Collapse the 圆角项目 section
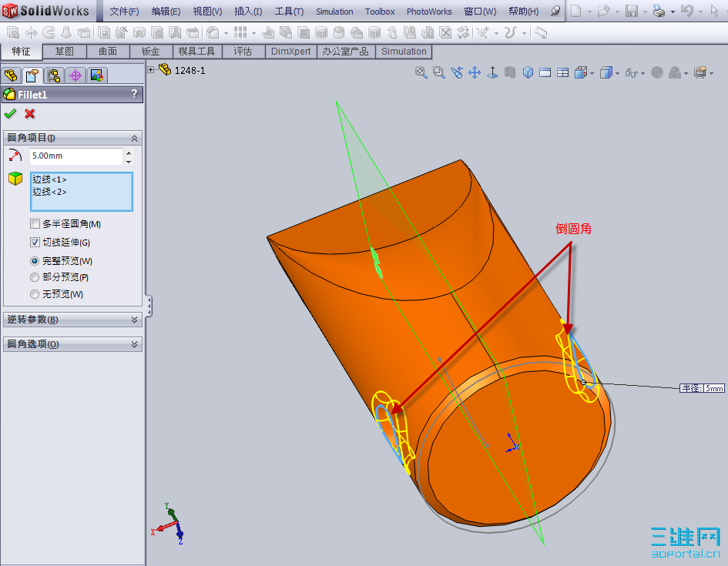Image resolution: width=728 pixels, height=566 pixels. (x=134, y=139)
